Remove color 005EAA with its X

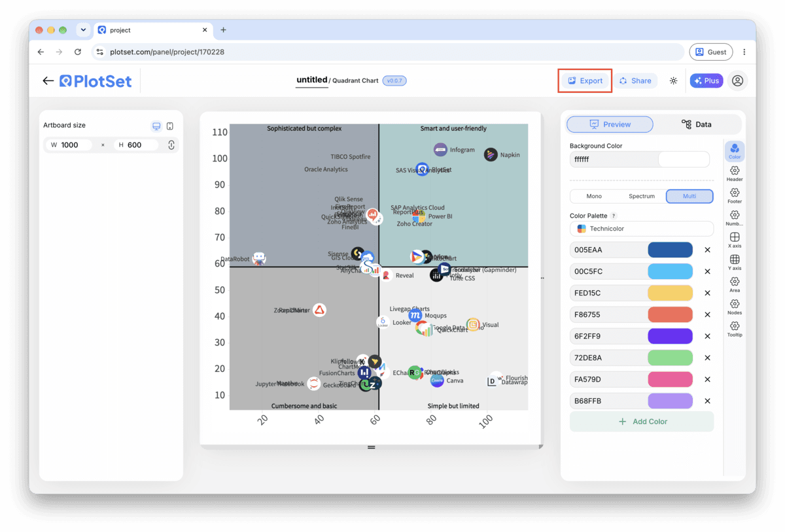707,250
